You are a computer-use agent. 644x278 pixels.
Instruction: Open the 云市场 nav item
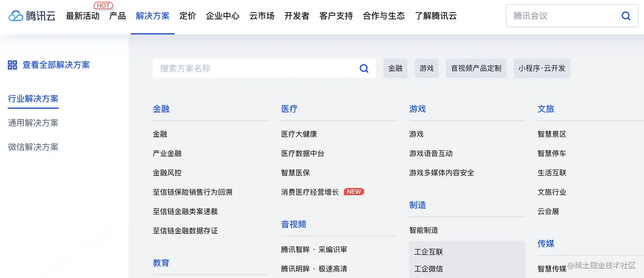262,16
